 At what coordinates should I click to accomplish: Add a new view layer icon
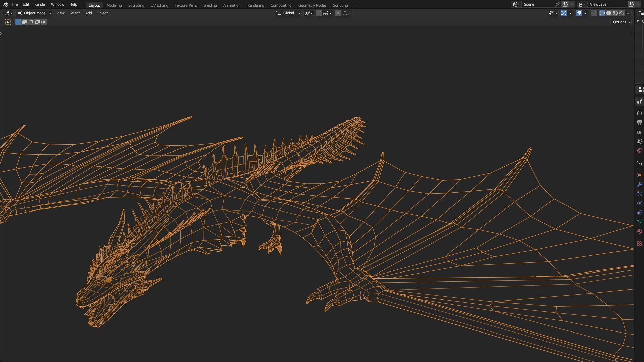point(631,4)
